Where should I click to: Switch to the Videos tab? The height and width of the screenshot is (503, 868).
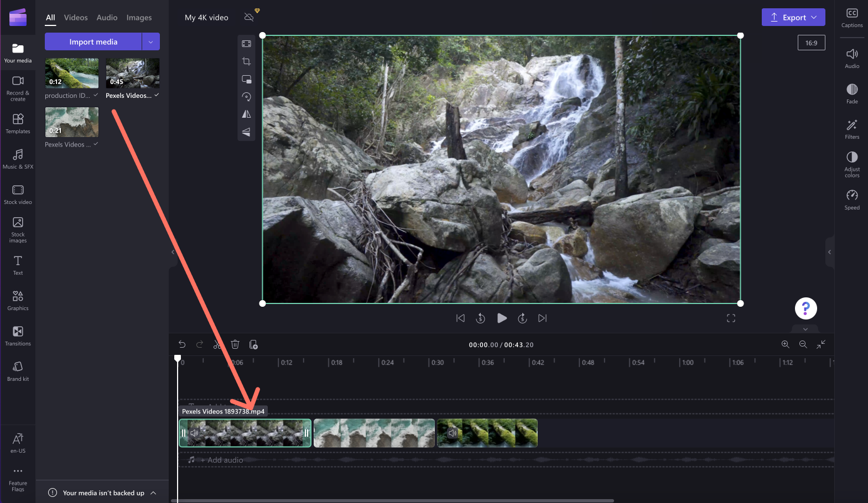(x=76, y=18)
